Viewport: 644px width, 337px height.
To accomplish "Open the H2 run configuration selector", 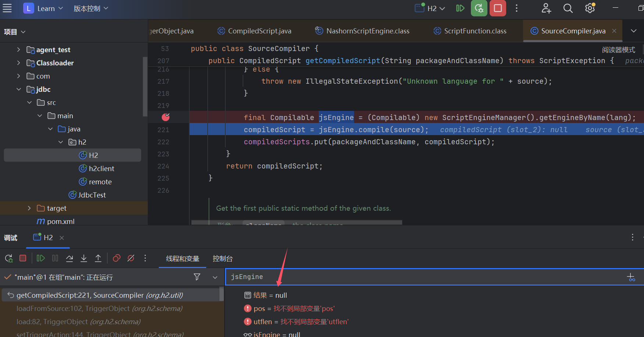I will (x=430, y=8).
